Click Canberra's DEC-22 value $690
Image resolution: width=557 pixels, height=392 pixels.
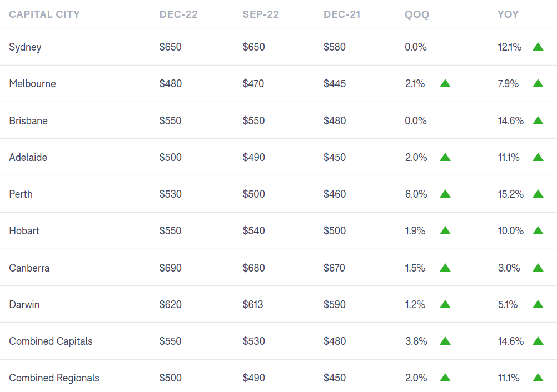pyautogui.click(x=170, y=268)
